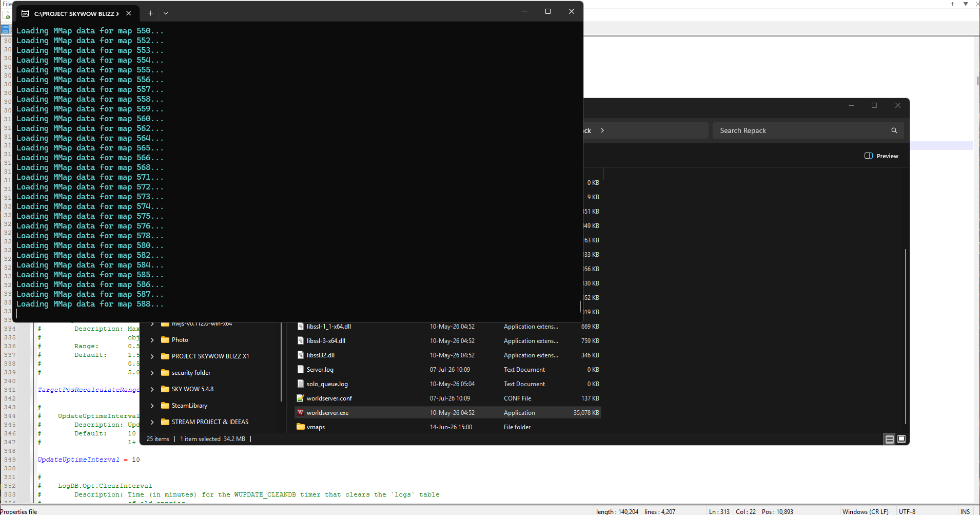Image resolution: width=980 pixels, height=515 pixels.
Task: Select the libssl-1_1-x64.dll filename
Action: [x=329, y=327]
